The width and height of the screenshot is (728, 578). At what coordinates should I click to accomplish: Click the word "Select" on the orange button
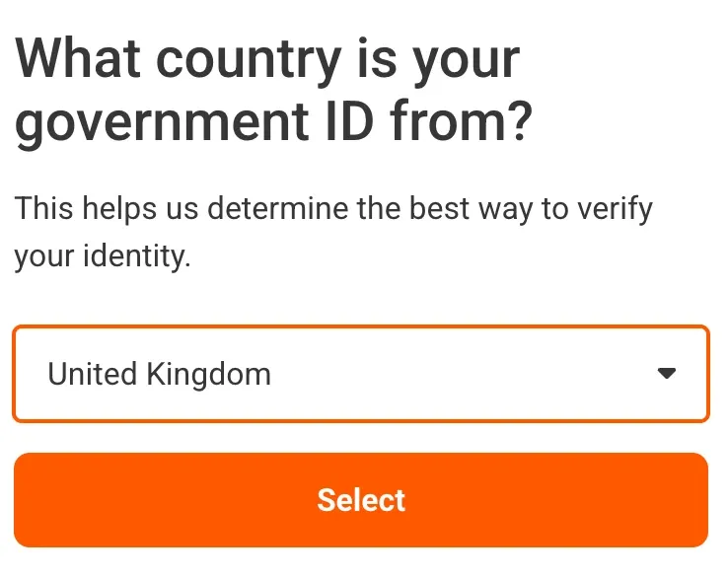click(361, 500)
